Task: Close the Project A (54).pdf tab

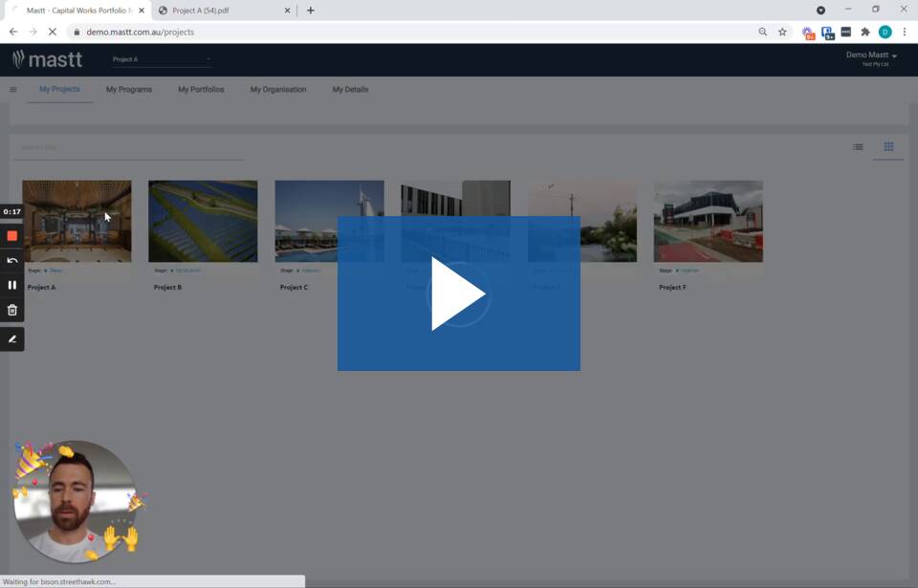Action: [287, 11]
